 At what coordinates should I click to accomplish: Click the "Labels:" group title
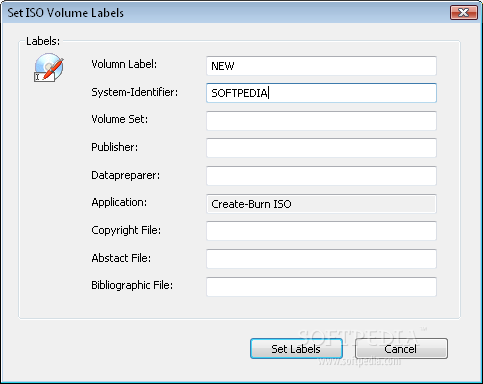coord(43,41)
